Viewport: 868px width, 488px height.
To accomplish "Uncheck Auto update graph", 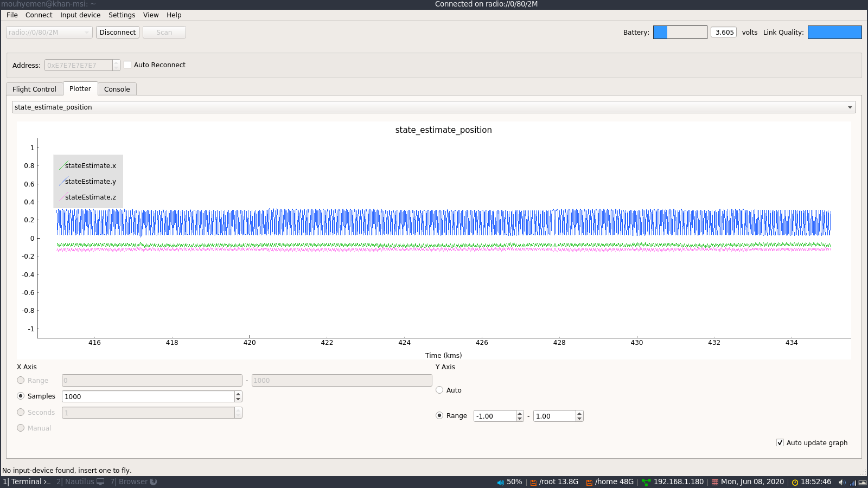I will [780, 442].
